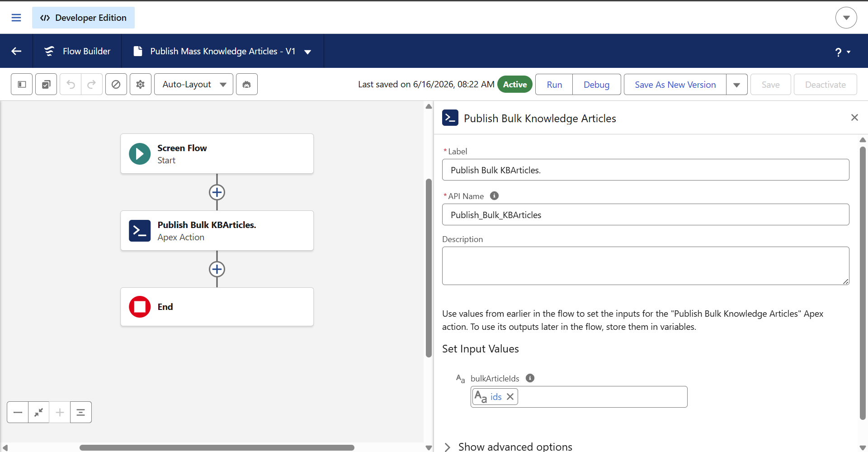Click the flow document icon

[x=138, y=51]
